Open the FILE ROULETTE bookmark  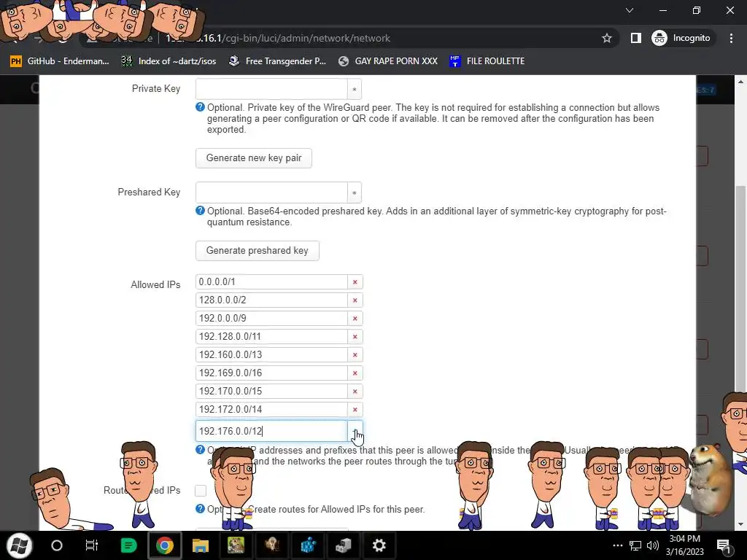[487, 61]
